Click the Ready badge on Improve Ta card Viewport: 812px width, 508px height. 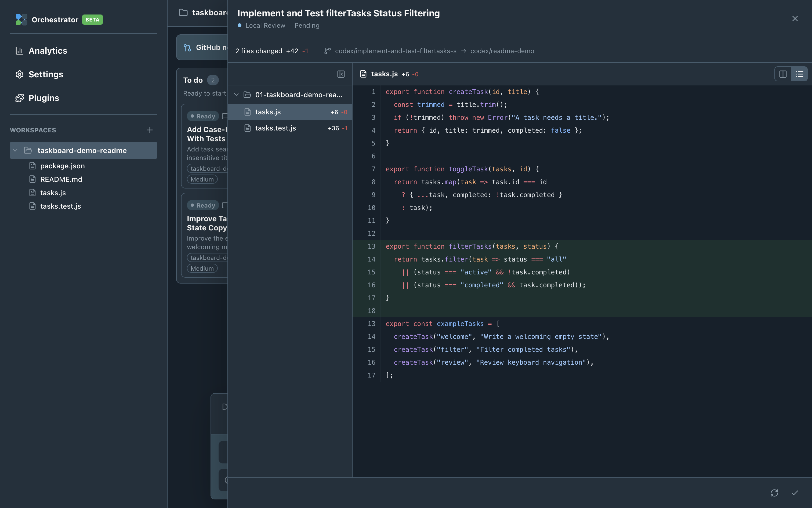tap(203, 205)
